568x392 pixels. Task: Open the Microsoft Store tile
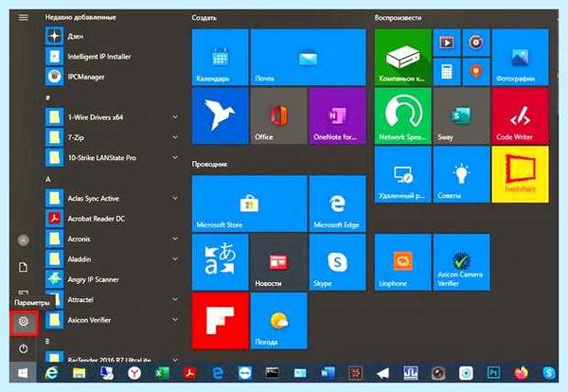[249, 204]
